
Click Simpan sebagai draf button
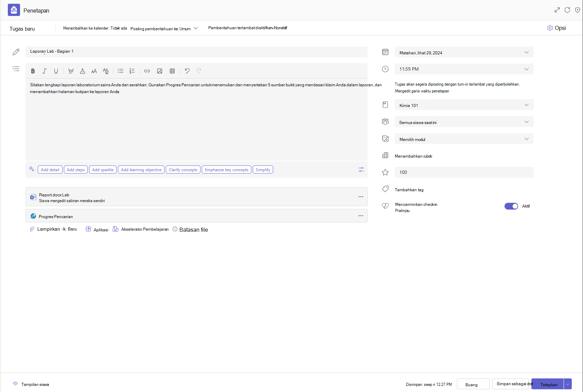511,384
